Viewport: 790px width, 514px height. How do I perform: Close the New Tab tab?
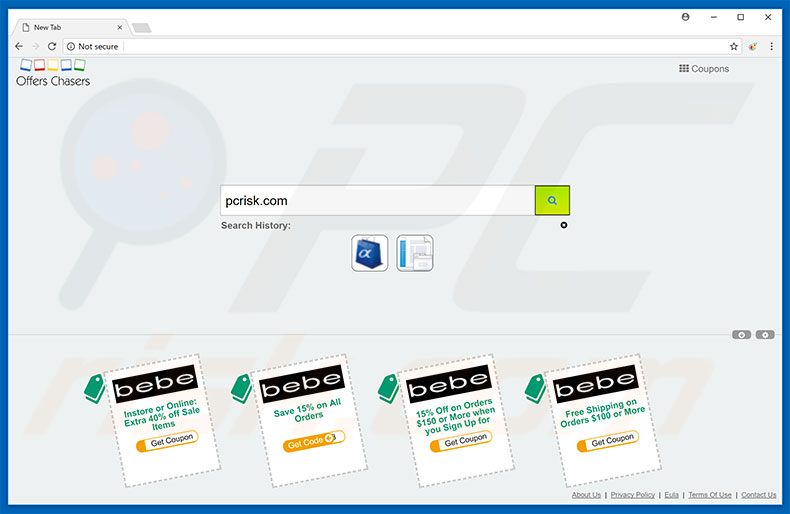pyautogui.click(x=119, y=27)
